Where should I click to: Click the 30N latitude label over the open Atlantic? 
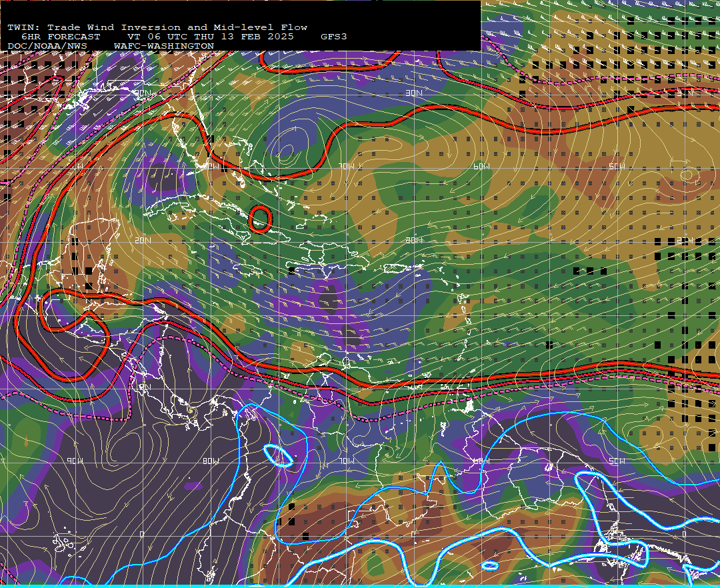click(x=414, y=93)
